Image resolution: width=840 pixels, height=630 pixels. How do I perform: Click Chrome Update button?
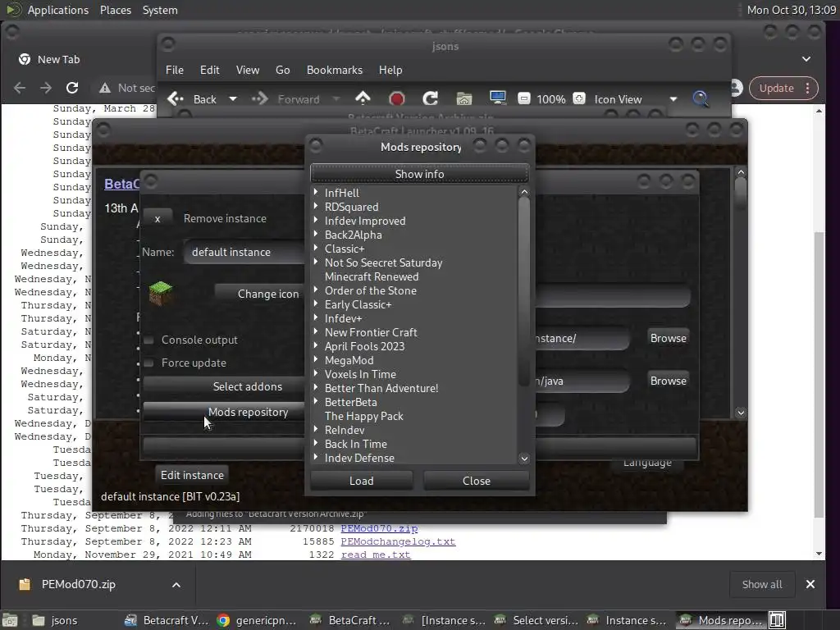point(776,89)
